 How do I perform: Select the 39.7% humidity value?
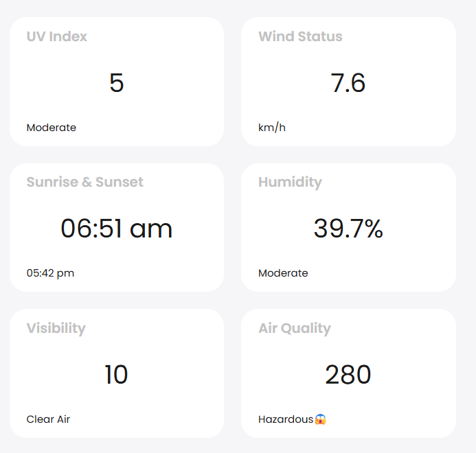point(348,229)
